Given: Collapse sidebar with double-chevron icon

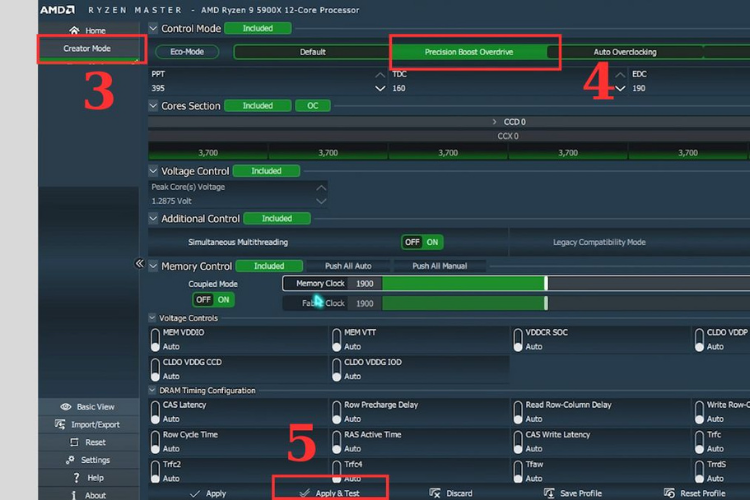Looking at the screenshot, I should pos(139,263).
